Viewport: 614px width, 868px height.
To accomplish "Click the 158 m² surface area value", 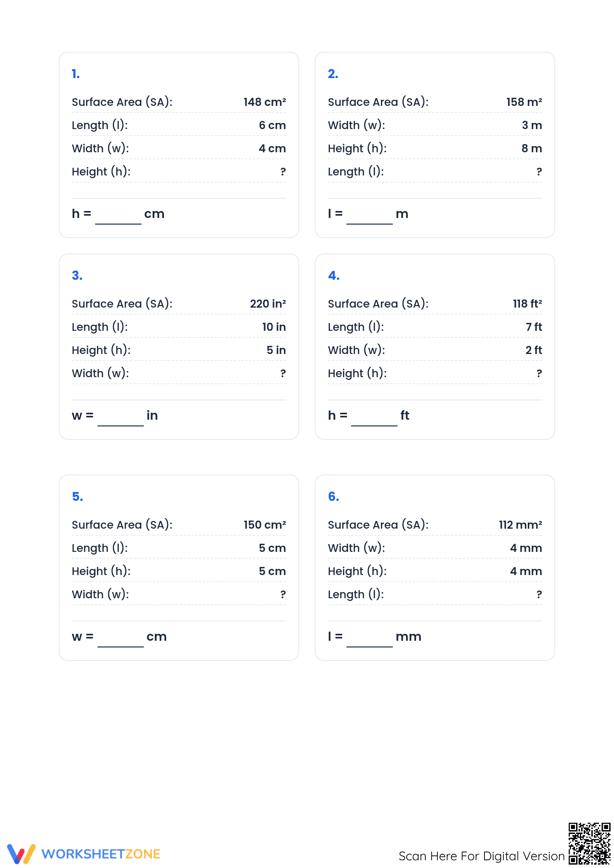I will click(x=524, y=102).
